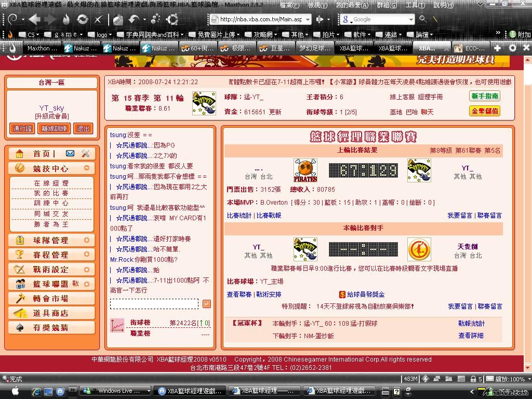Click the 天隻倒 opponent team logo
This screenshot has height=399, width=532.
coord(419,249)
